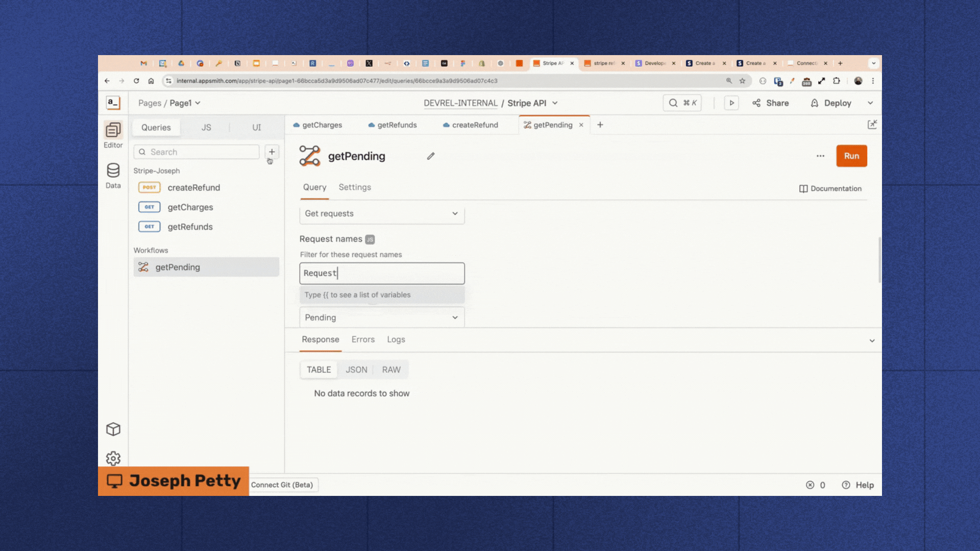Click the command search magnifier in the header
The height and width of the screenshot is (551, 980).
coord(673,103)
